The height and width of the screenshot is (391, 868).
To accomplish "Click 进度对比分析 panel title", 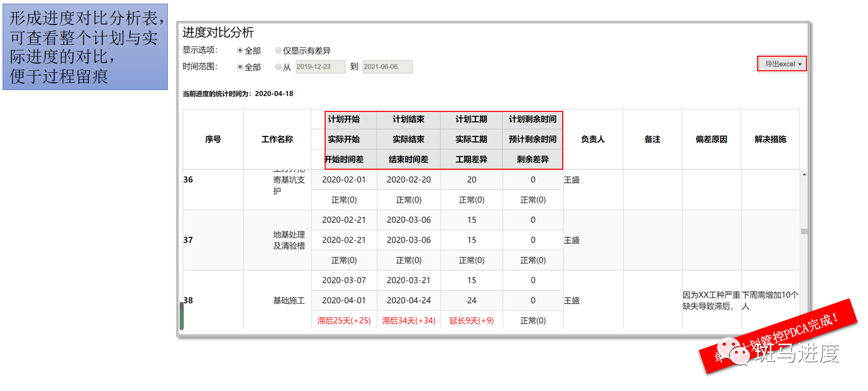I will pos(218,32).
